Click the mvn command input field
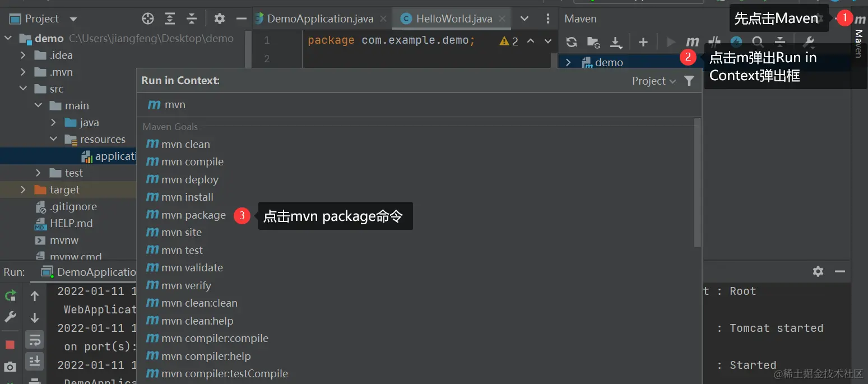The width and height of the screenshot is (868, 384). coord(419,105)
